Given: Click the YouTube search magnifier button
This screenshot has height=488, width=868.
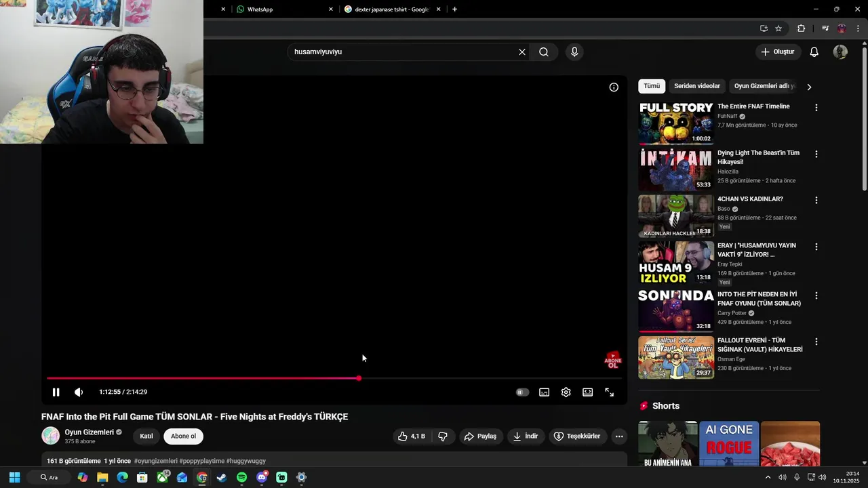Looking at the screenshot, I should tap(544, 52).
